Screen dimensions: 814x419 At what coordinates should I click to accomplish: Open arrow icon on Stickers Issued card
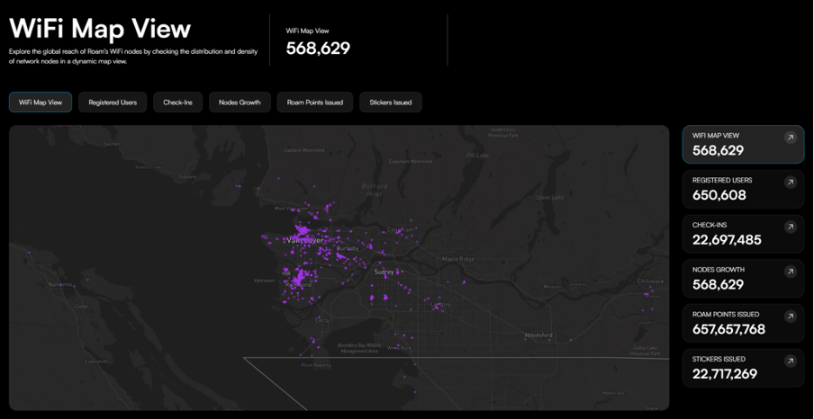point(790,361)
